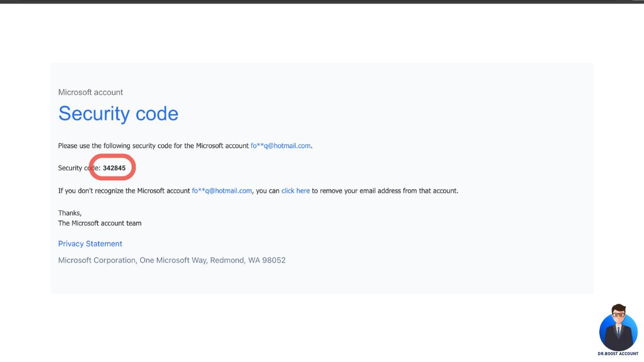
Task: Follow the "click here" link to remove email
Action: point(296,191)
